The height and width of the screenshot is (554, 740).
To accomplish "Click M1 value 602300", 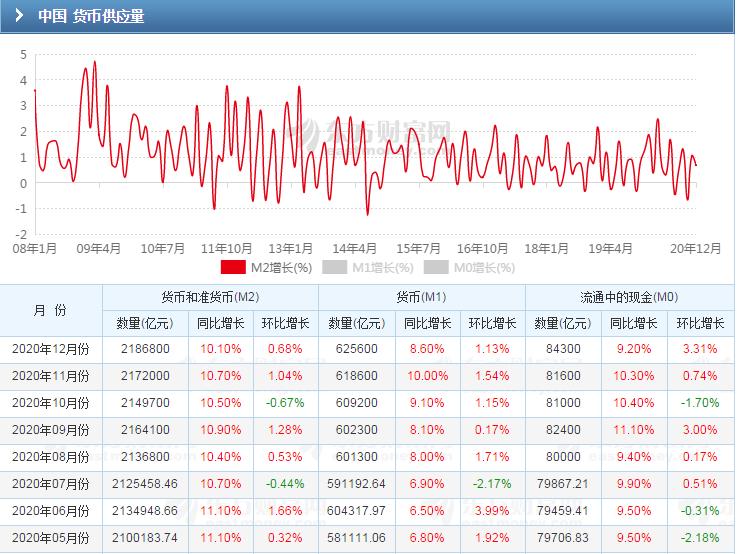I will (x=357, y=430).
